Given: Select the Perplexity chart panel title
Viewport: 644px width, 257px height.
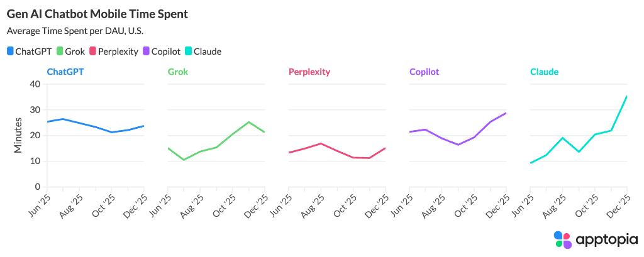Looking at the screenshot, I should pos(309,72).
